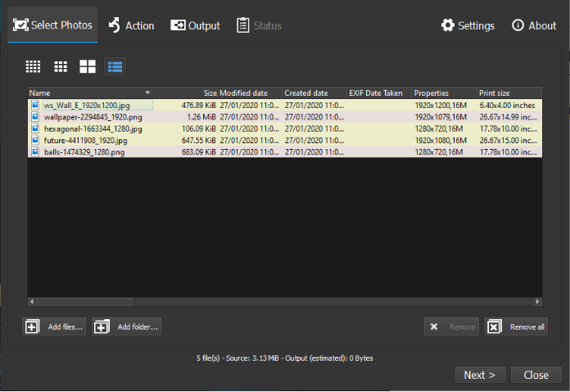570x392 pixels.
Task: Click the file icon of ws_Wall_E_1920x1200.jpg
Action: [35, 106]
